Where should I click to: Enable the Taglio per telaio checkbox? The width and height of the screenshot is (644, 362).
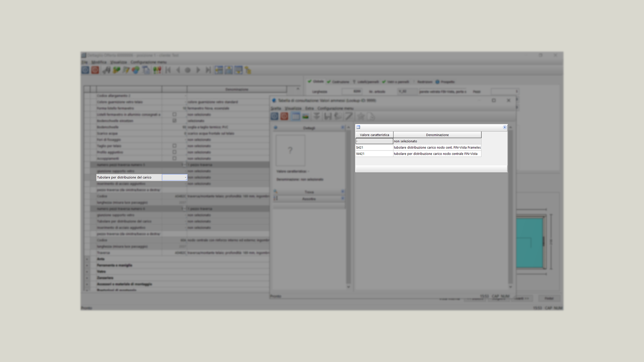174,146
